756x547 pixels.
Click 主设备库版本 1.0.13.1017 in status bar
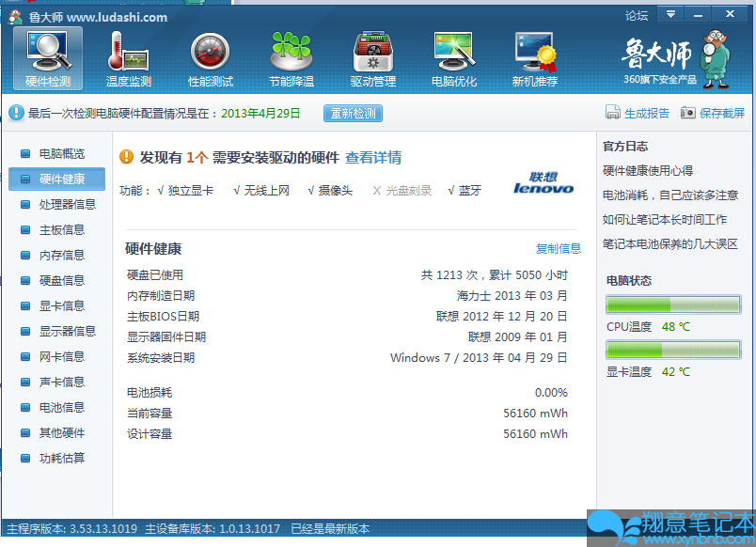pyautogui.click(x=213, y=529)
